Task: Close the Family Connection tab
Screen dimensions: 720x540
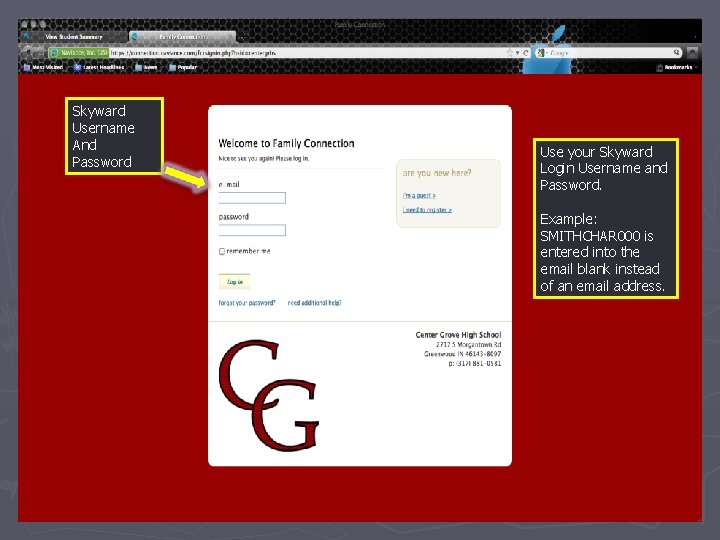Action: [x=230, y=37]
